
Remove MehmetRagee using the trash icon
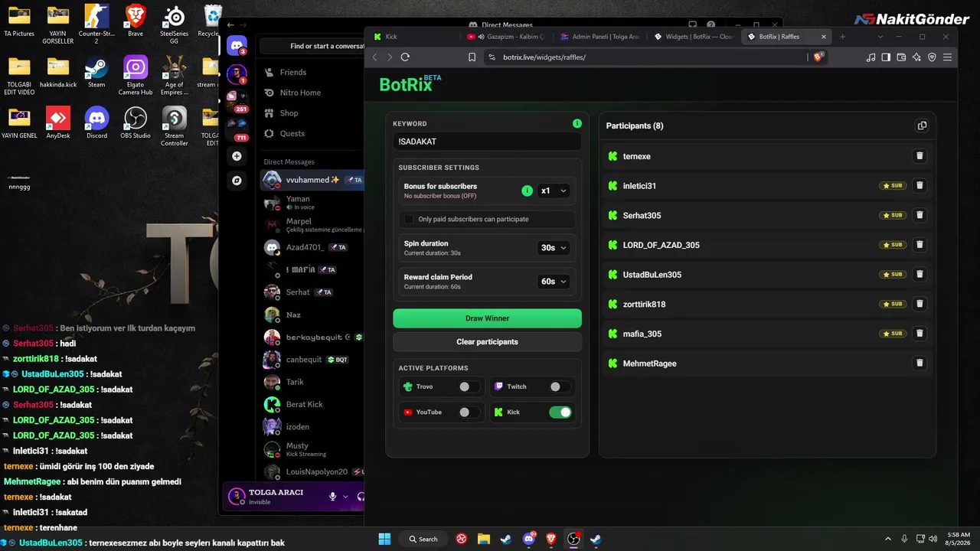tap(920, 363)
